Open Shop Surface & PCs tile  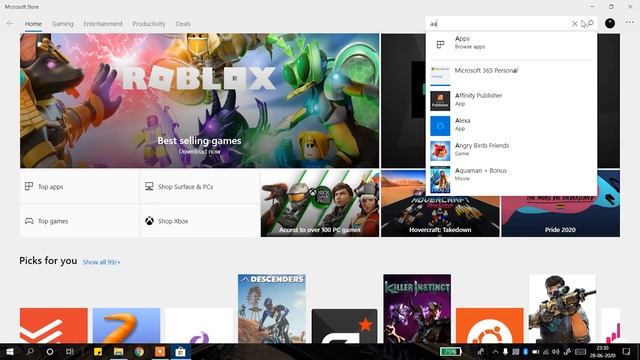(200, 187)
